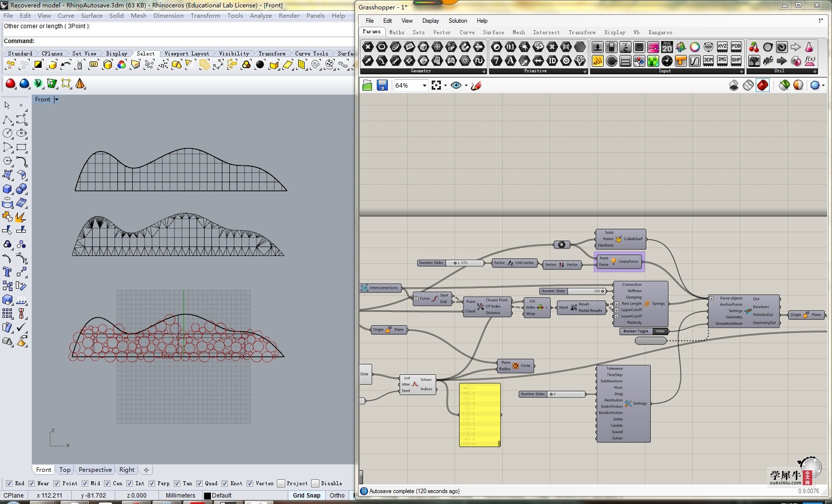Open file with Grasshopper folder icon
This screenshot has width=832, height=504.
pyautogui.click(x=367, y=86)
